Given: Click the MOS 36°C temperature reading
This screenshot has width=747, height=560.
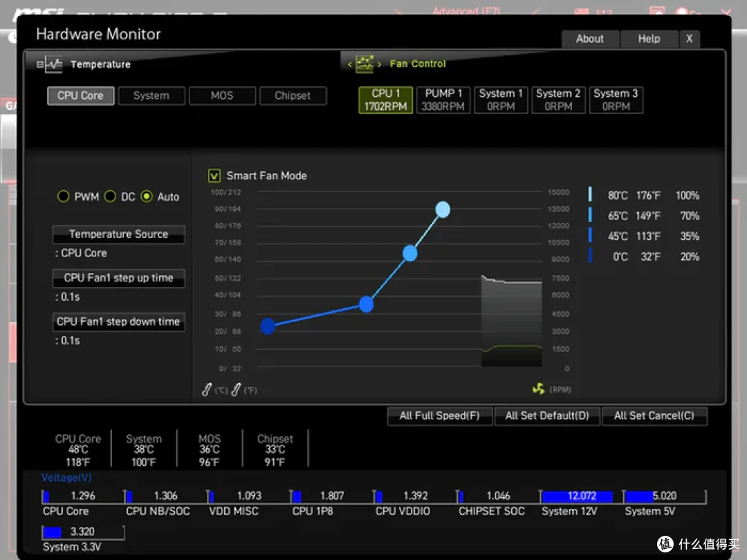Looking at the screenshot, I should [x=209, y=449].
